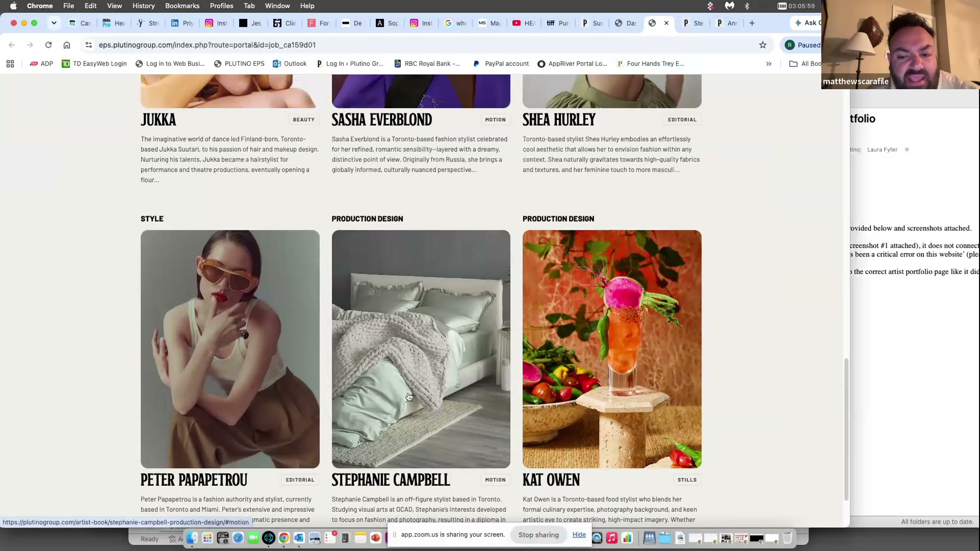
Task: Go to Chrome home page icon
Action: (66, 45)
